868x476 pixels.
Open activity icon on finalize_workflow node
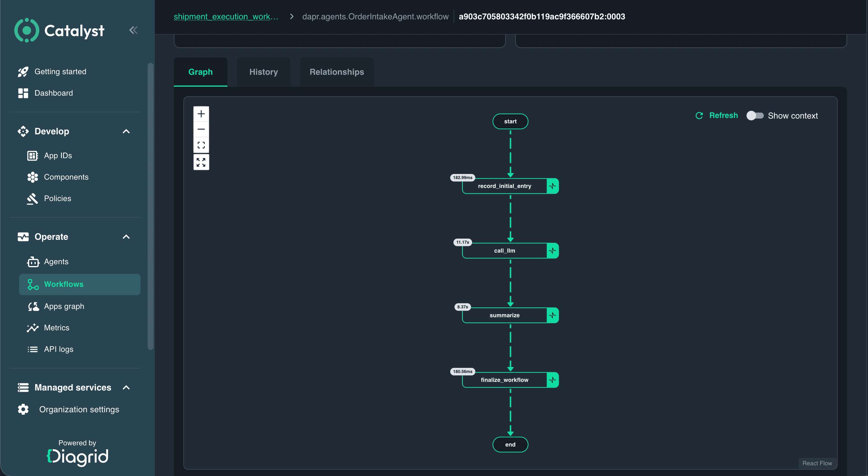[552, 380]
